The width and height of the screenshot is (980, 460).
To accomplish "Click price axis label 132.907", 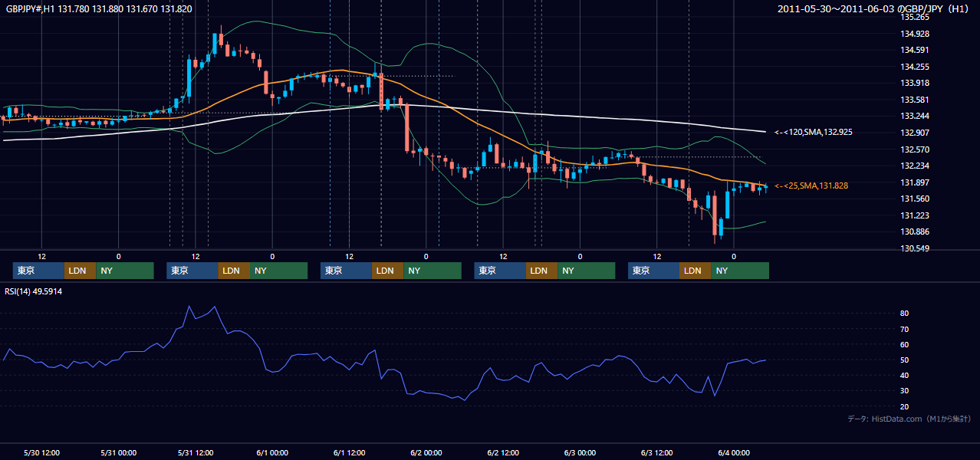I will point(914,133).
